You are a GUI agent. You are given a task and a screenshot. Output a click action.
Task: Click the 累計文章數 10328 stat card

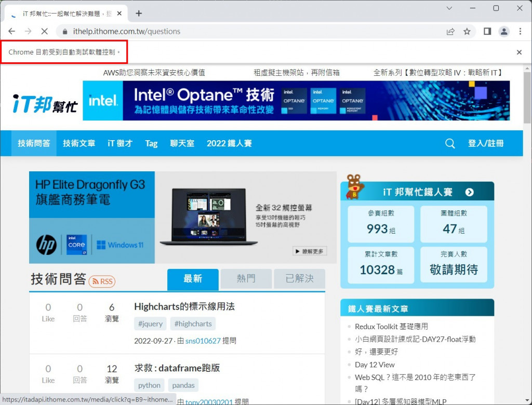click(x=381, y=265)
